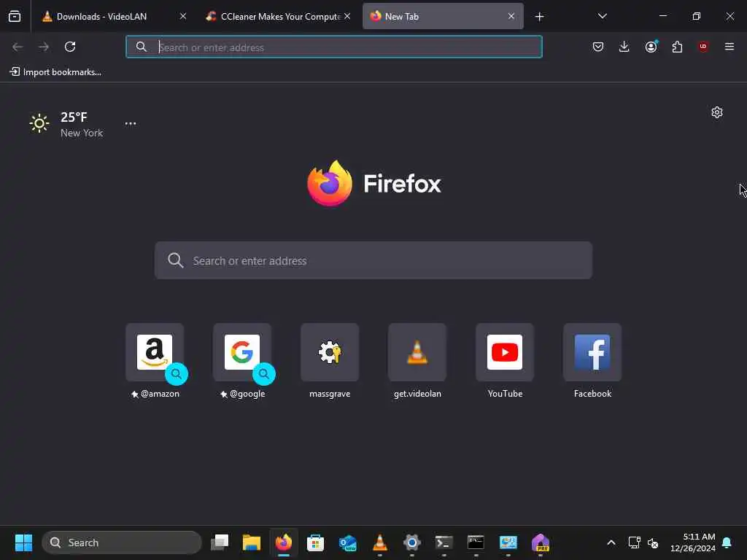Open VLC media player from taskbar
Image resolution: width=747 pixels, height=560 pixels.
tap(379, 542)
